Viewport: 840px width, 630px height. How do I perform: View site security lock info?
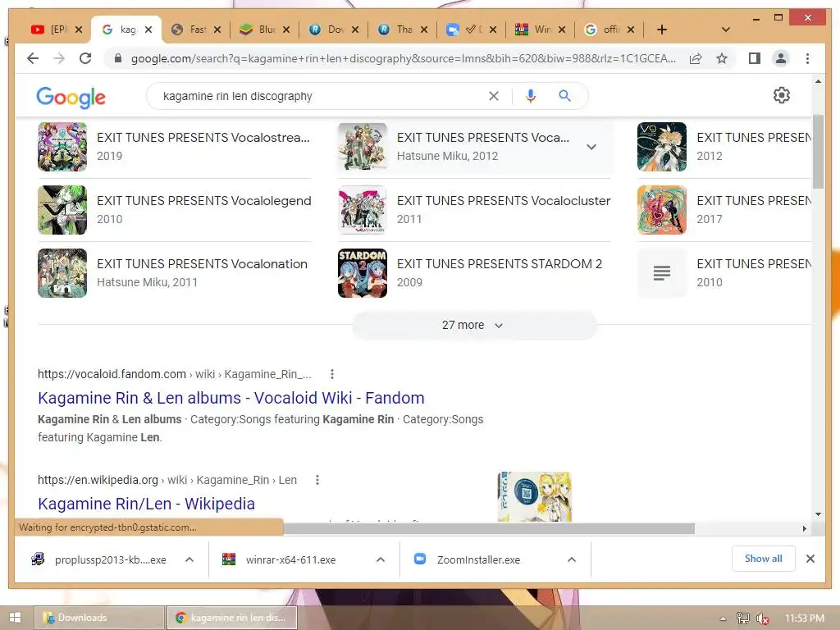click(x=118, y=58)
